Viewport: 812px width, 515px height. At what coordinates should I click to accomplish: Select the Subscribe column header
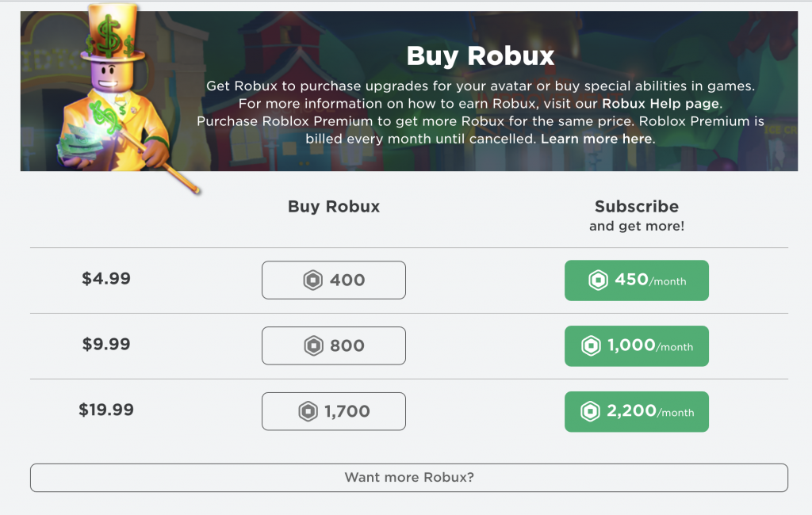tap(636, 207)
